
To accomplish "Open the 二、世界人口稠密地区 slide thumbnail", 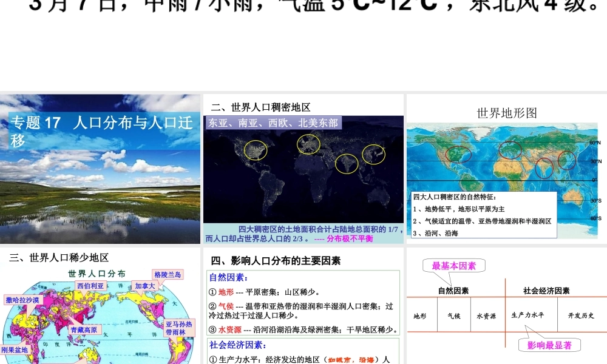I will point(303,169).
